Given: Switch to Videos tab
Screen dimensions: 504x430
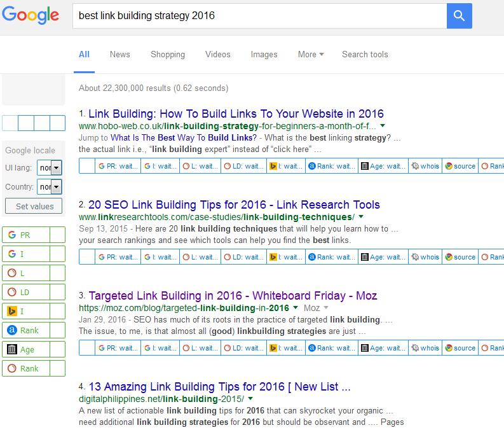Looking at the screenshot, I should click(218, 54).
